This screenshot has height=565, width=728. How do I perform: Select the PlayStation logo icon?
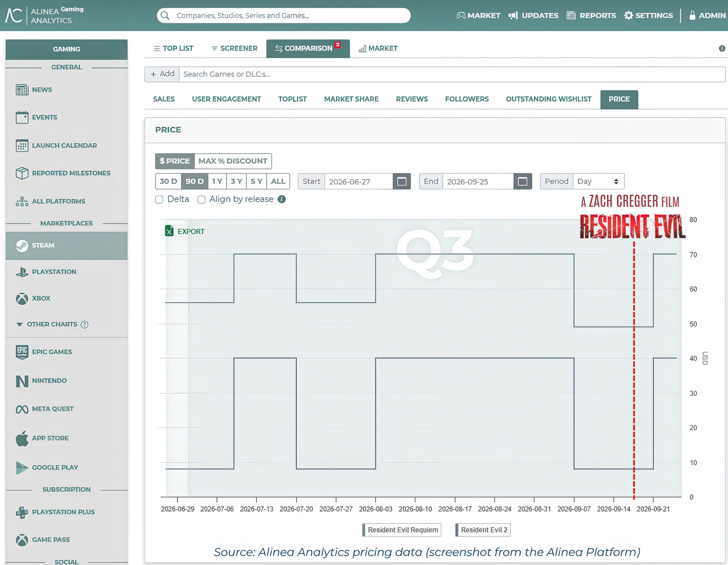(22, 272)
